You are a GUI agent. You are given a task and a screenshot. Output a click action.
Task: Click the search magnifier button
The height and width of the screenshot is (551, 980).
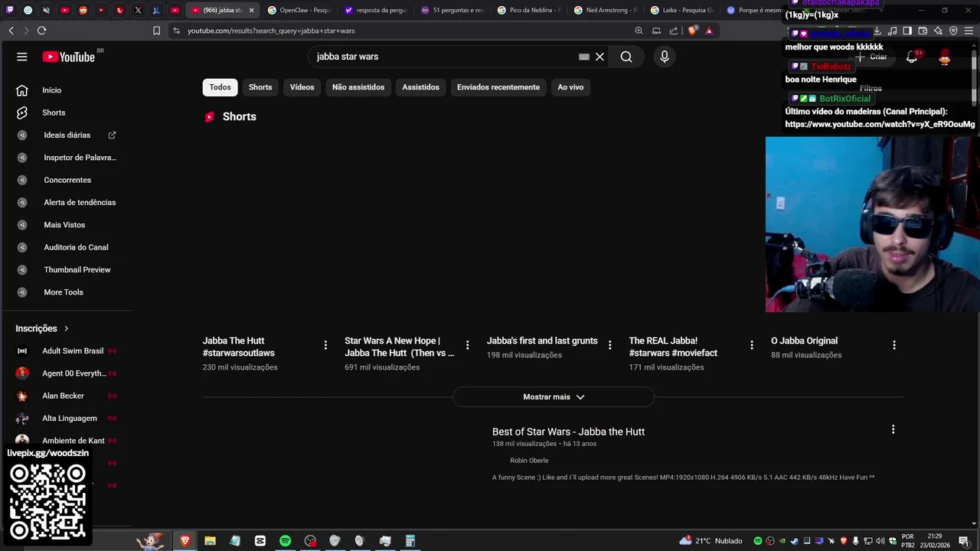(x=626, y=57)
